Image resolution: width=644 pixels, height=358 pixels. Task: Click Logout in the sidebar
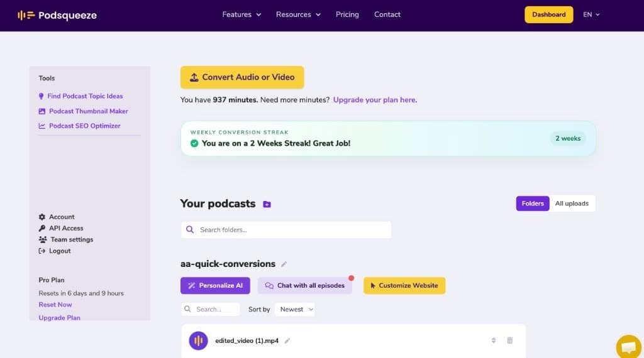pyautogui.click(x=55, y=251)
